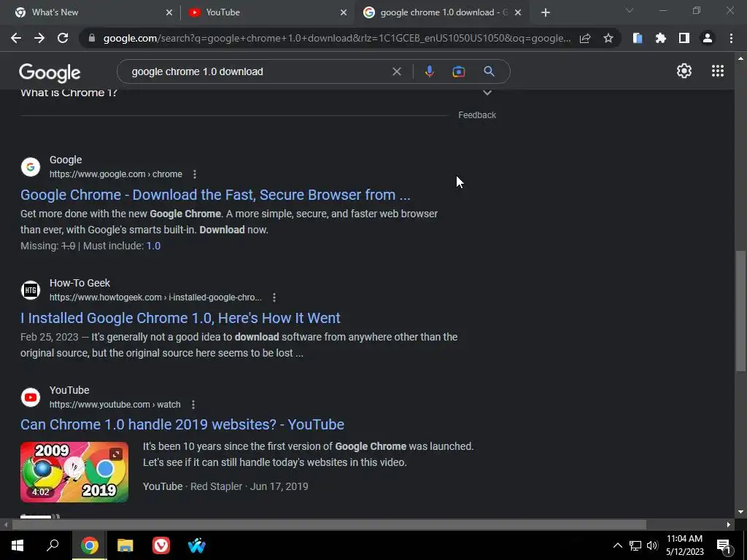
Task: Start search by voice microphone
Action: [429, 71]
